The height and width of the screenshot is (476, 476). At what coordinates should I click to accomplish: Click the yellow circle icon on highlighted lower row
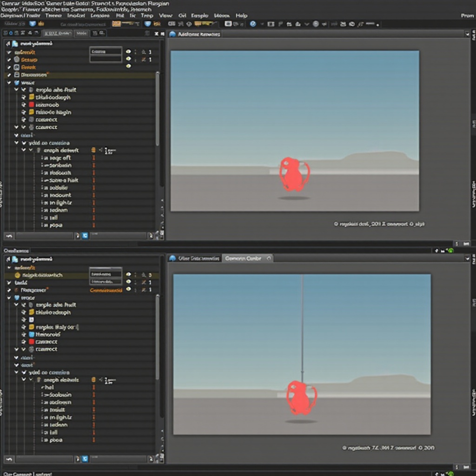click(17, 275)
